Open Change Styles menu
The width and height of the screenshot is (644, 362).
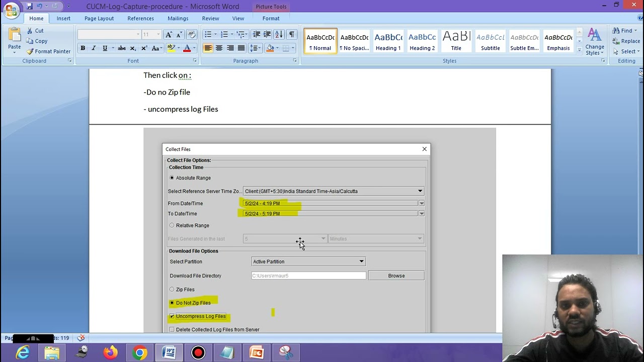pos(595,42)
